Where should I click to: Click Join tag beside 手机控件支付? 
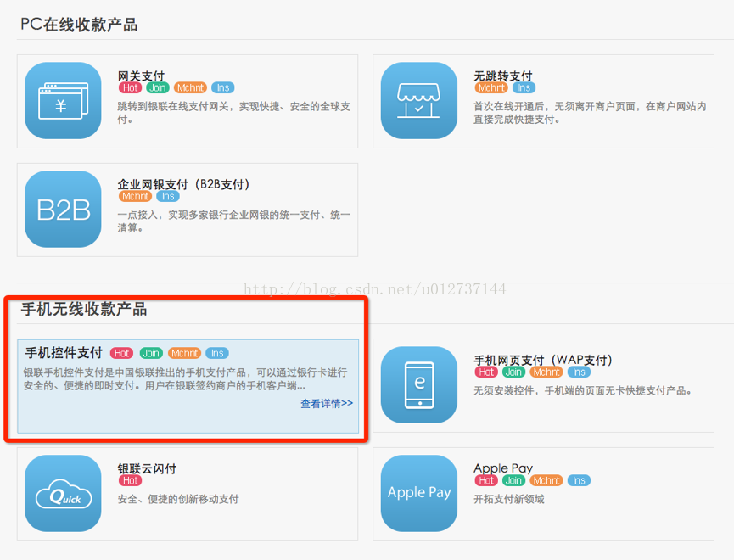[x=151, y=353]
